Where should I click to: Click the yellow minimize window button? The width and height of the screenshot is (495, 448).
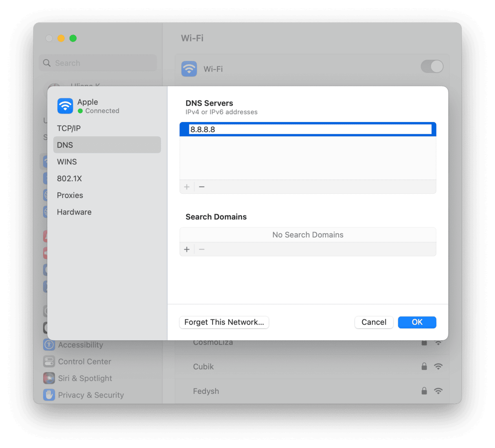(61, 38)
